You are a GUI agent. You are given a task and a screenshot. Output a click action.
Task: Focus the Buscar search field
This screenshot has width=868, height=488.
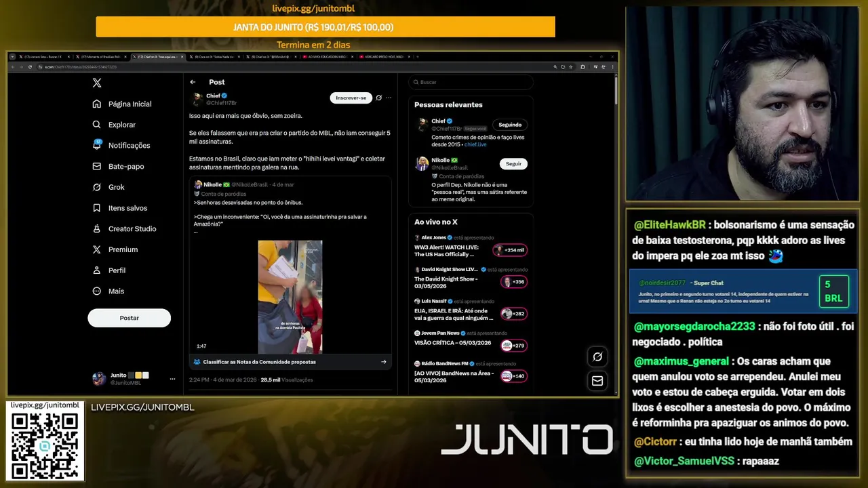(x=471, y=82)
